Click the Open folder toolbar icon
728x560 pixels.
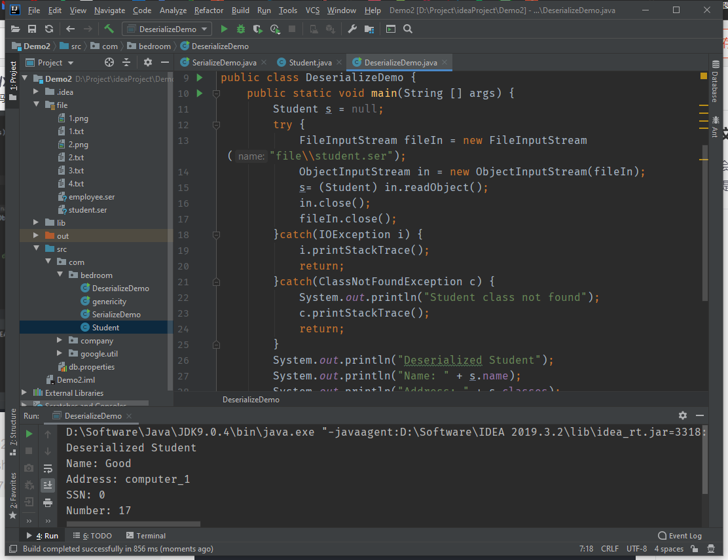click(15, 29)
